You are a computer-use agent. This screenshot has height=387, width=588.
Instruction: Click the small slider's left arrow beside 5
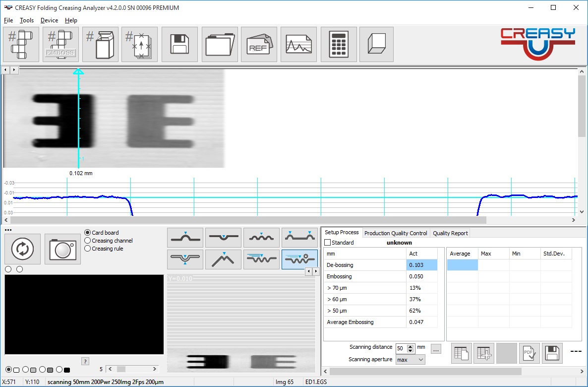point(110,369)
